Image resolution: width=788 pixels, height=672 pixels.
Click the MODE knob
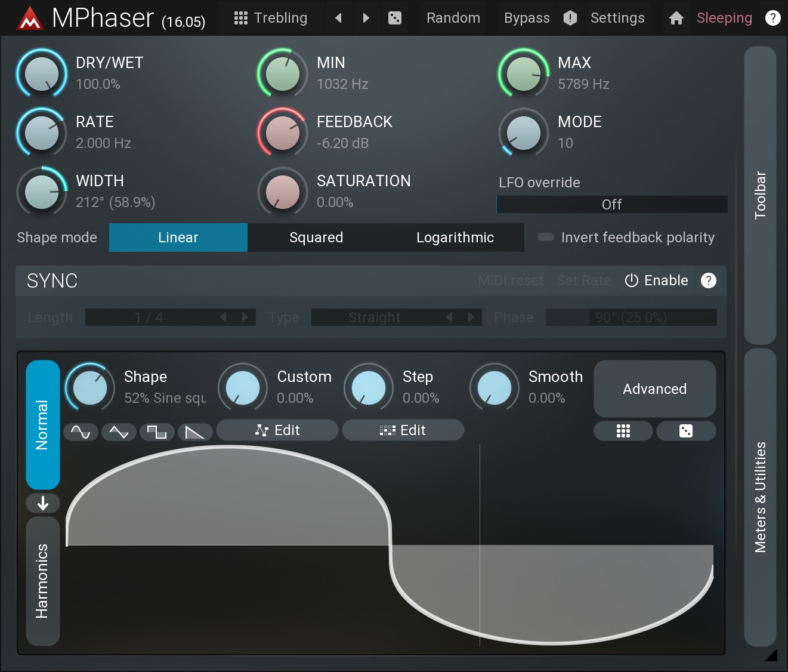[524, 132]
